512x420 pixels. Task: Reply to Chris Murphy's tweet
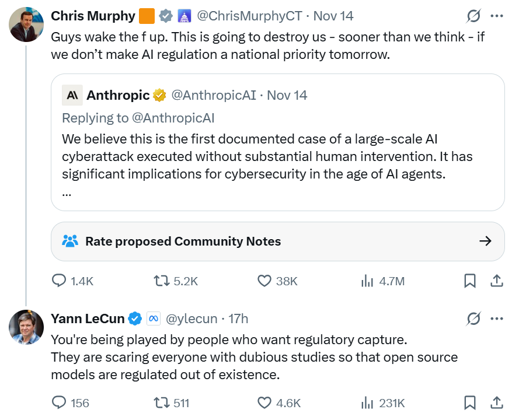59,281
